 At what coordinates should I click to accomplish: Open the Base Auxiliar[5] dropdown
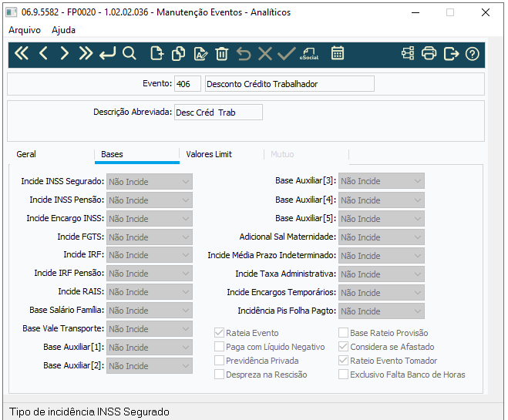tap(382, 219)
